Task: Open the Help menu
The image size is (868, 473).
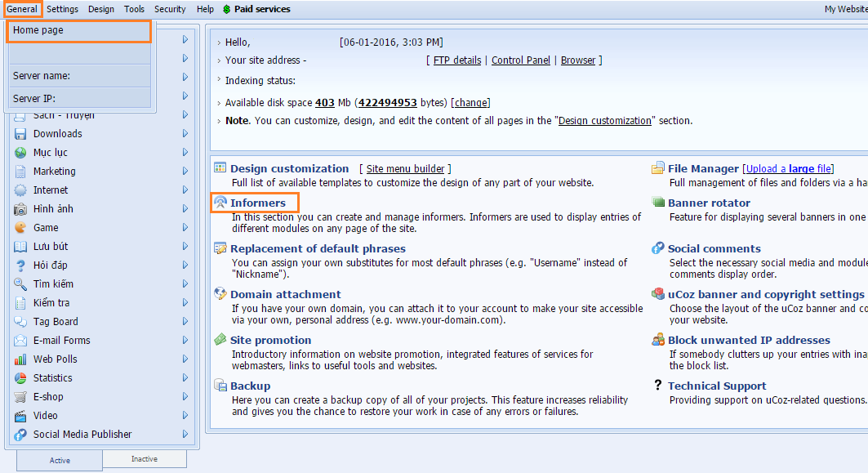Action: [x=205, y=10]
